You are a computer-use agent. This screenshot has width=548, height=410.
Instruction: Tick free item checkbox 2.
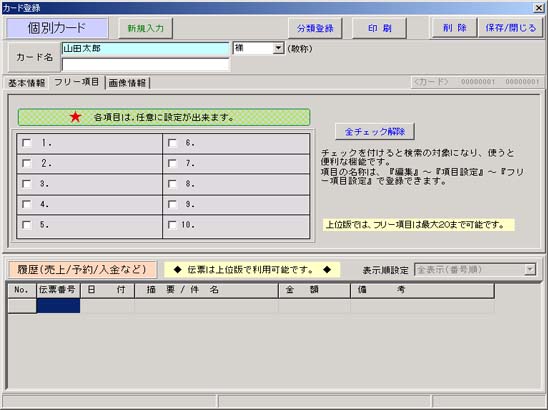click(27, 163)
